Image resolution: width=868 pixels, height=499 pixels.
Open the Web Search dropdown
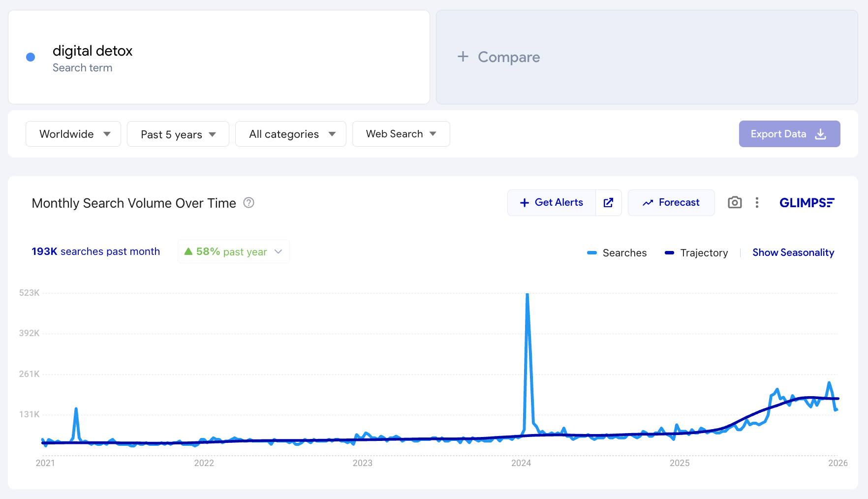click(401, 134)
